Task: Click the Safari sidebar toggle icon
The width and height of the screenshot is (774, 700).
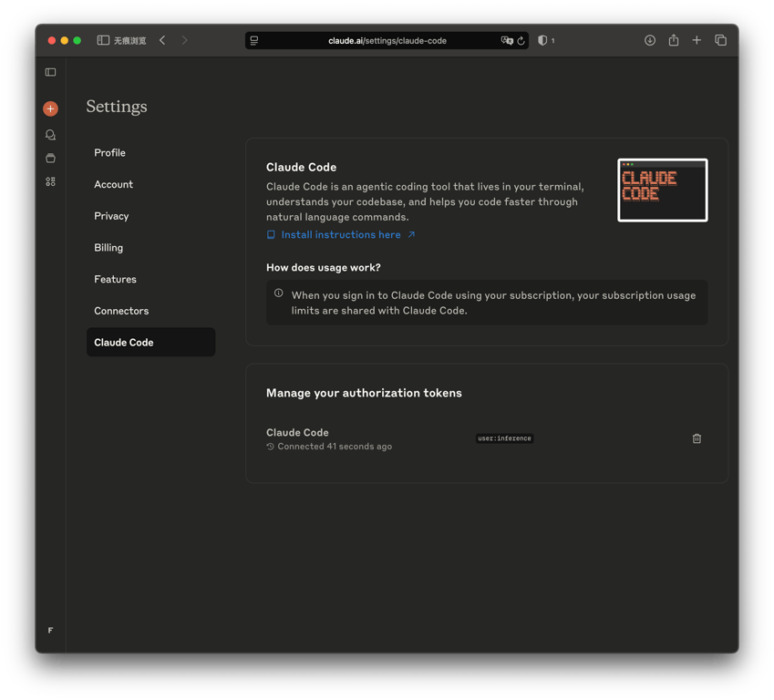Action: pos(103,40)
